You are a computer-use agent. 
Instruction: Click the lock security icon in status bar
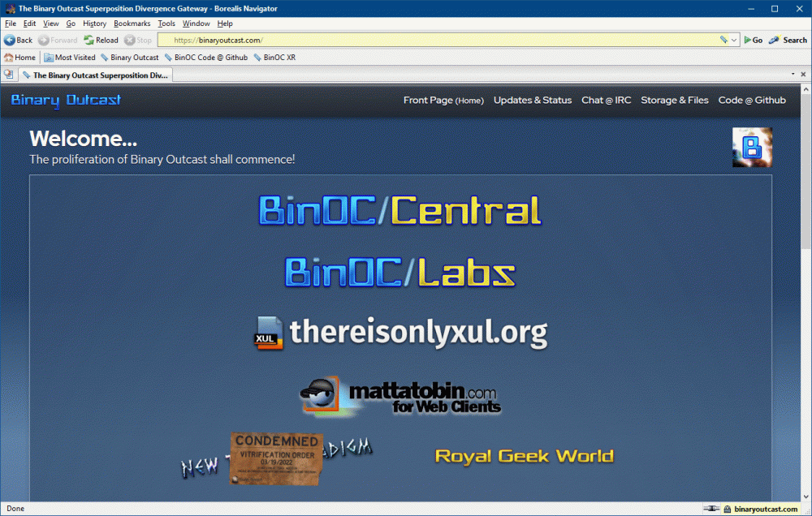(x=727, y=510)
